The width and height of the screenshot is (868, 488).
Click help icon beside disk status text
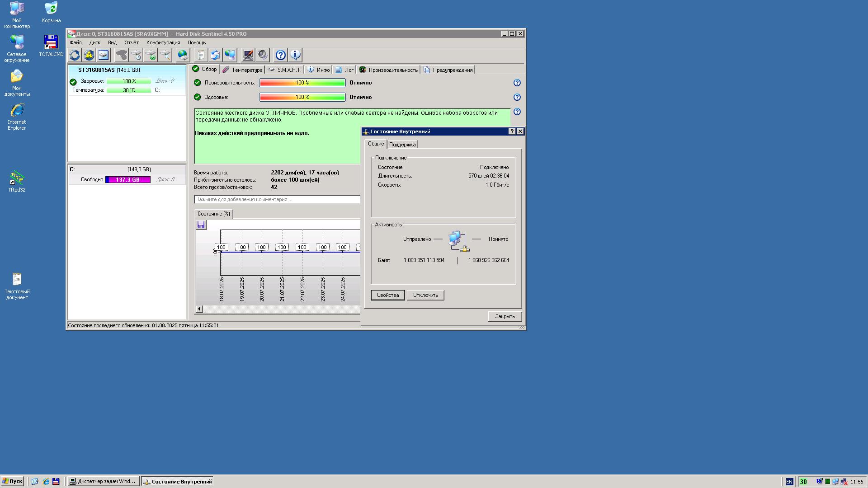pos(517,112)
